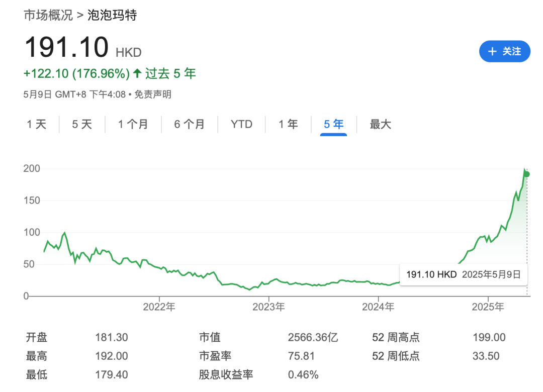Click the green dot at chart's end
This screenshot has width=543, height=392.
click(526, 174)
